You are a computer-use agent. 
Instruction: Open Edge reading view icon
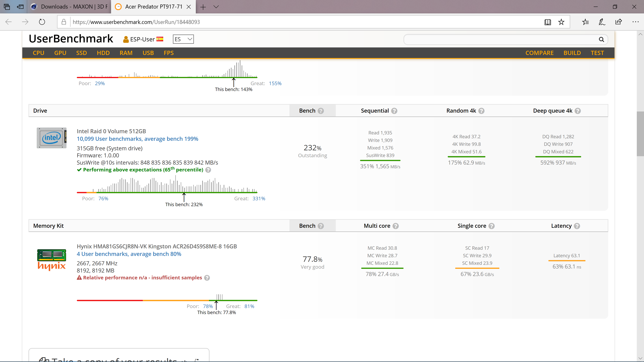click(548, 22)
